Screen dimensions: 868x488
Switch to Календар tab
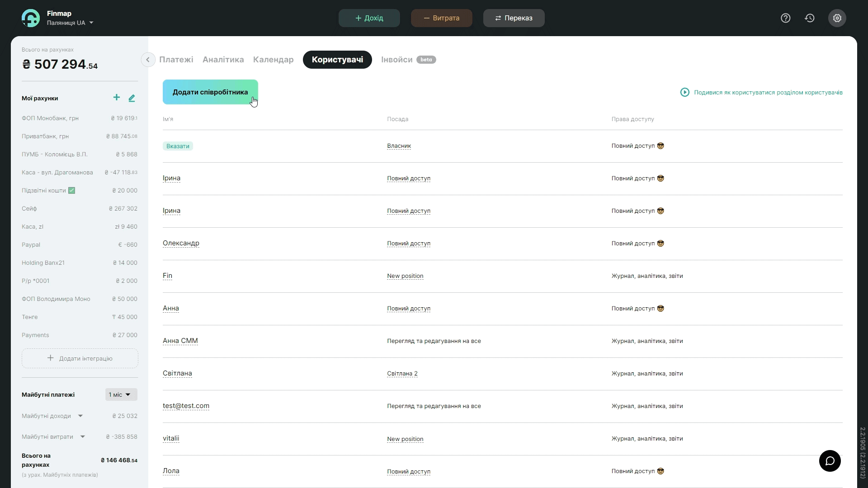(274, 60)
